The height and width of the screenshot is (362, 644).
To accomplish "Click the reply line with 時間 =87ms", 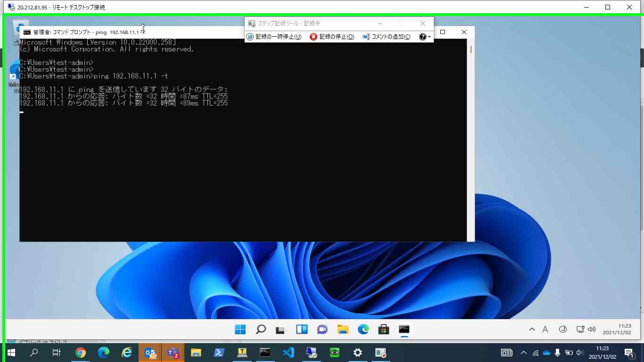I will 124,96.
